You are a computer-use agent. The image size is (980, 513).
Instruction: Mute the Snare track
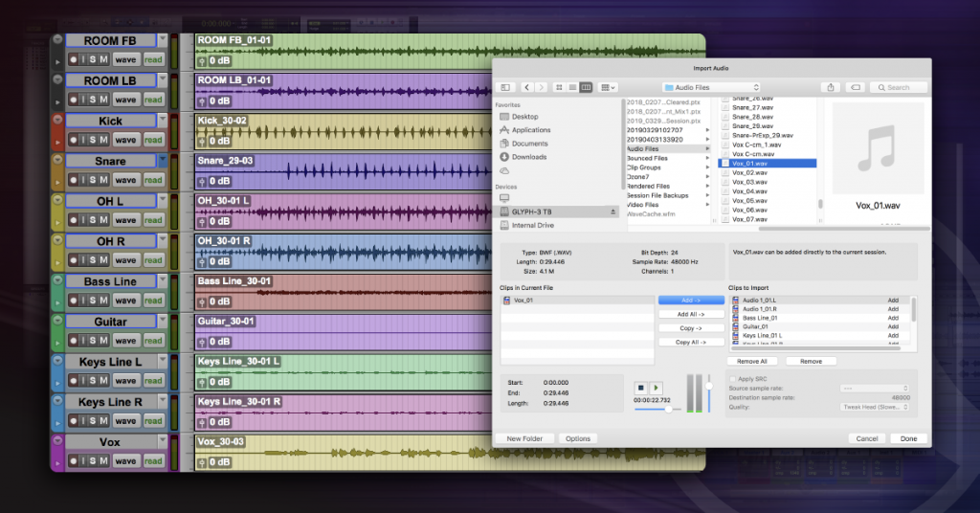[103, 180]
